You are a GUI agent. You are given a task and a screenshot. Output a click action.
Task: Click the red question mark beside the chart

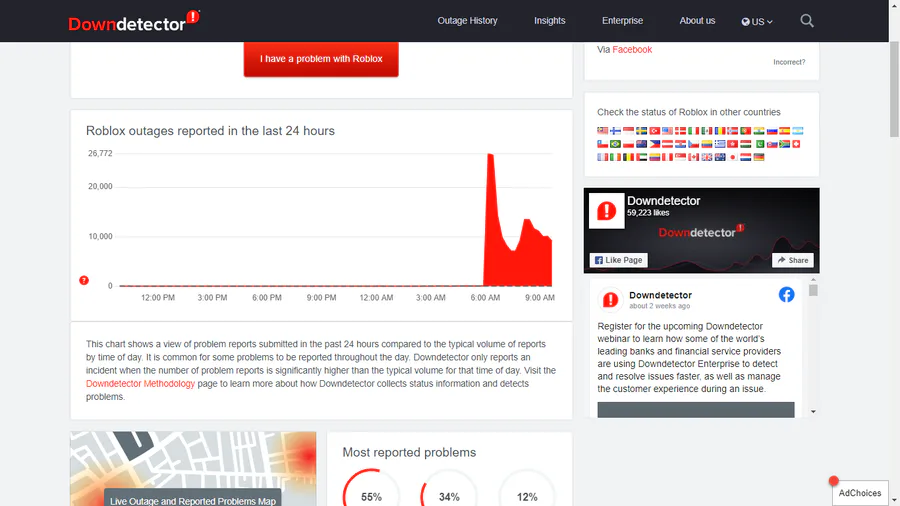click(84, 280)
